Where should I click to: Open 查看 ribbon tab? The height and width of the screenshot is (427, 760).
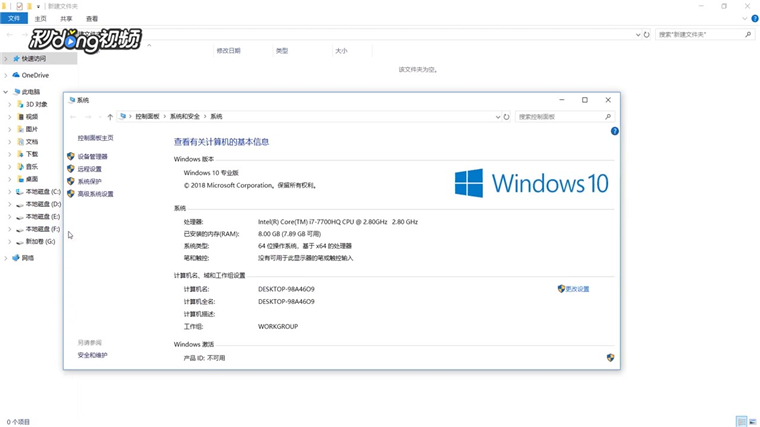pyautogui.click(x=92, y=19)
